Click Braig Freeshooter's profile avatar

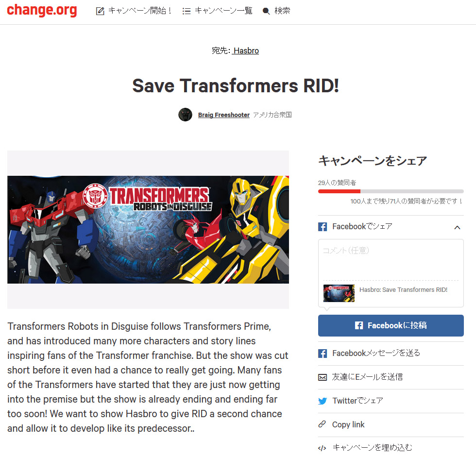tap(185, 115)
